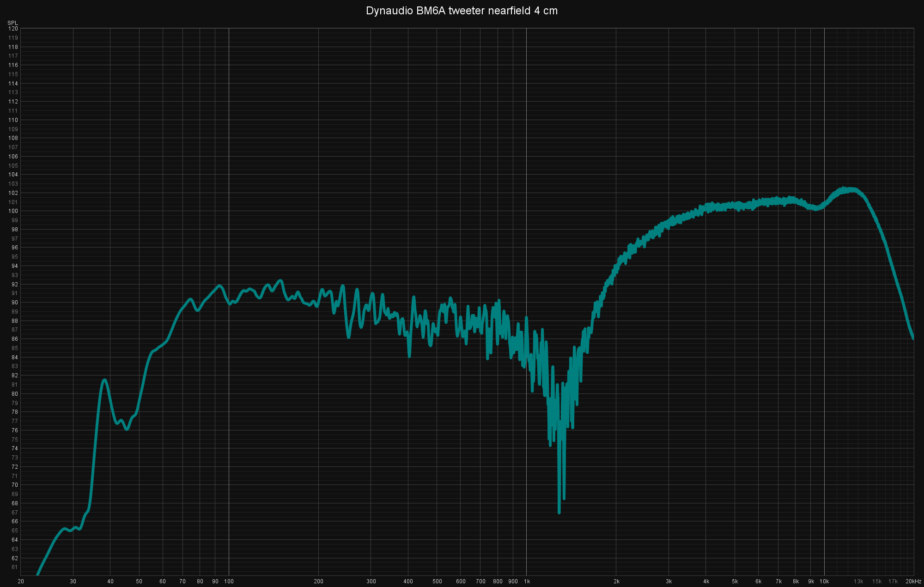
Task: Click the '900' frequency axis label
Action: click(x=513, y=581)
